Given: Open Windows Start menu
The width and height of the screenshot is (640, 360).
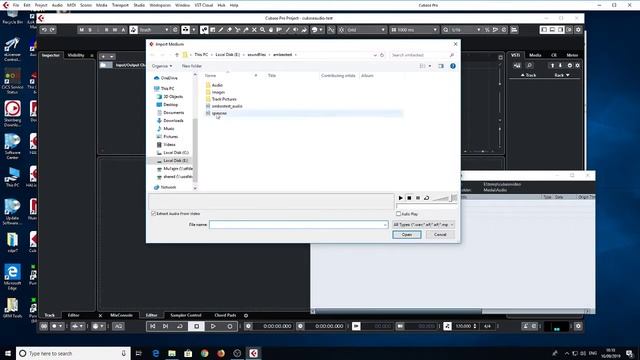Looking at the screenshot, I should point(8,353).
